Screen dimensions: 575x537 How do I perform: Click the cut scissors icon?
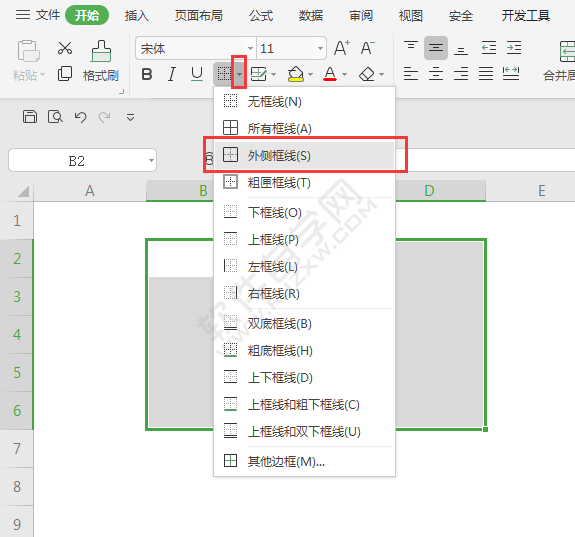point(65,48)
